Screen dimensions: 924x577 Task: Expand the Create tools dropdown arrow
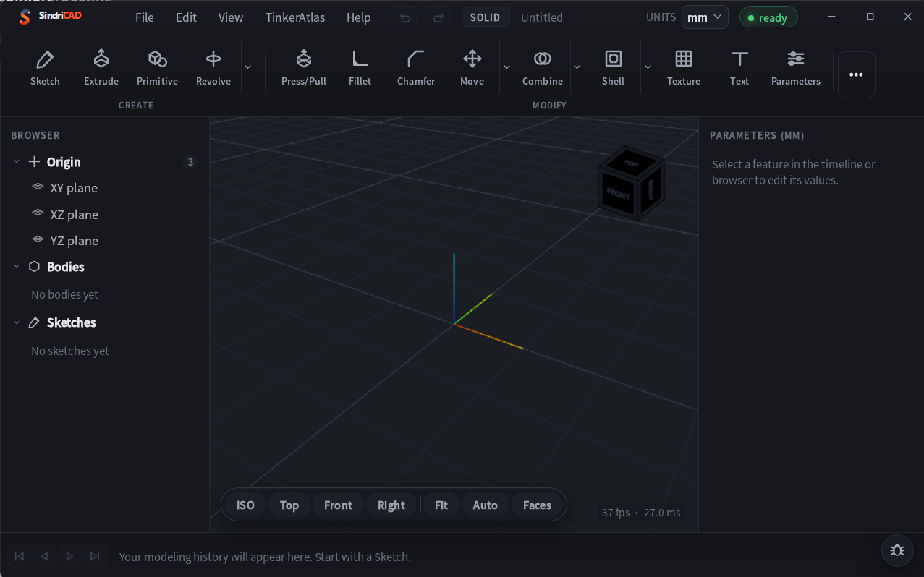coord(247,67)
